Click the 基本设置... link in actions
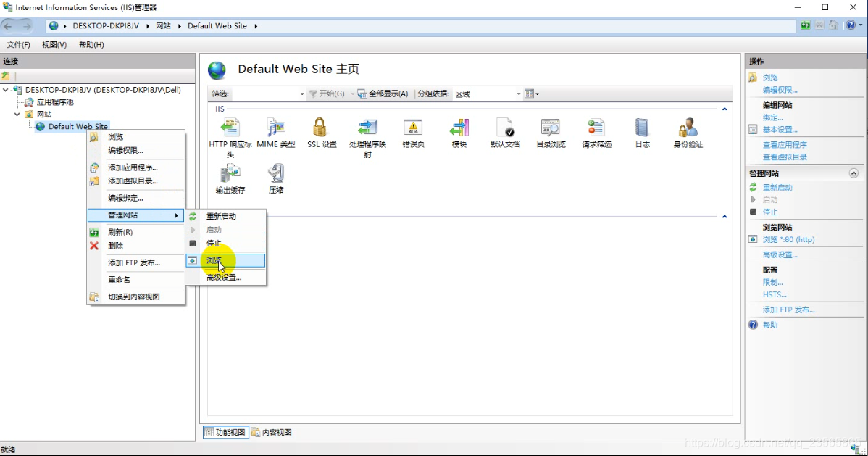The height and width of the screenshot is (456, 868). [780, 130]
